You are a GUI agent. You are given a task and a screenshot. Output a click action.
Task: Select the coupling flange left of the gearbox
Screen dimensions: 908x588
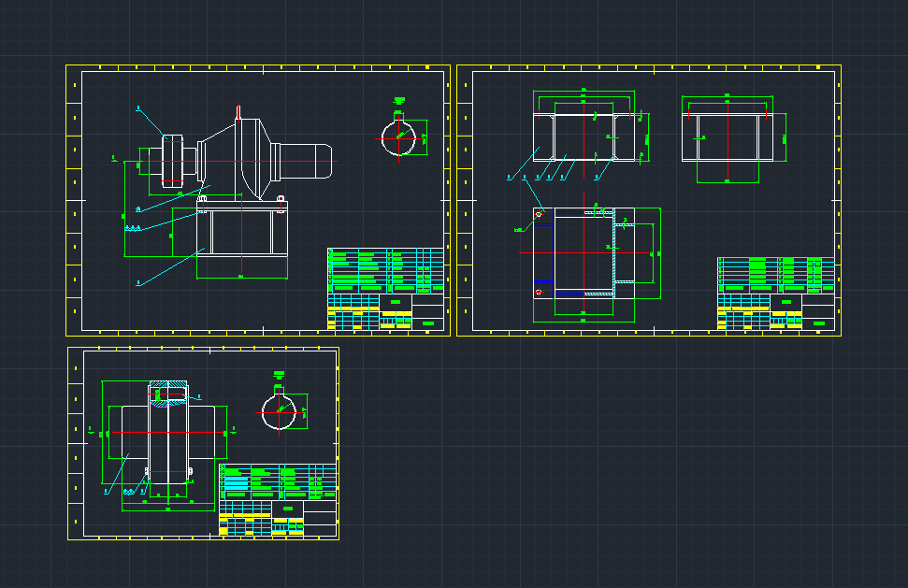[x=173, y=161]
